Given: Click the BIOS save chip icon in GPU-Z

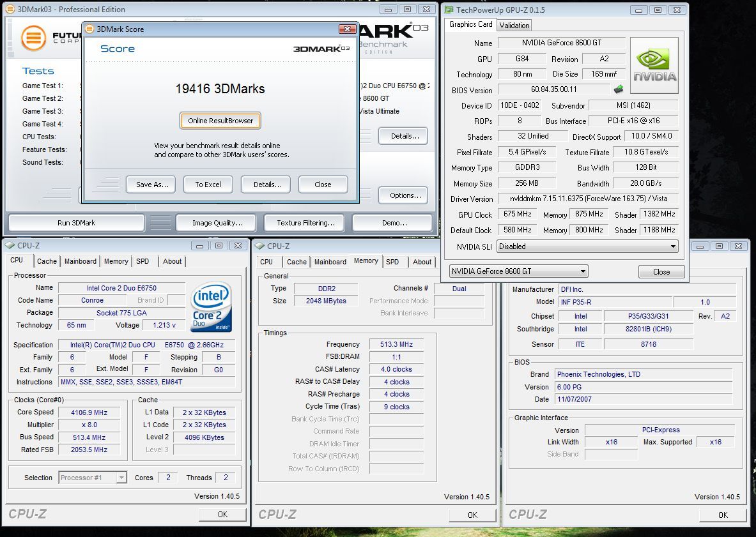Looking at the screenshot, I should click(x=619, y=89).
